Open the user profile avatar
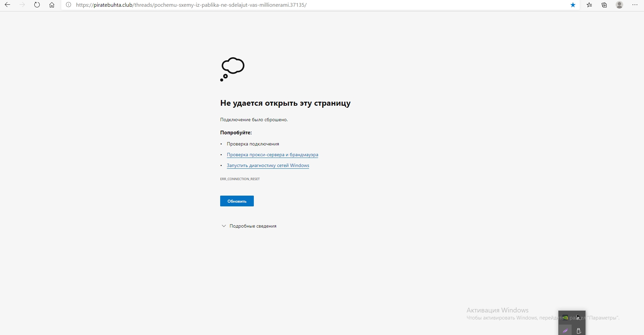644x335 pixels. pyautogui.click(x=619, y=5)
